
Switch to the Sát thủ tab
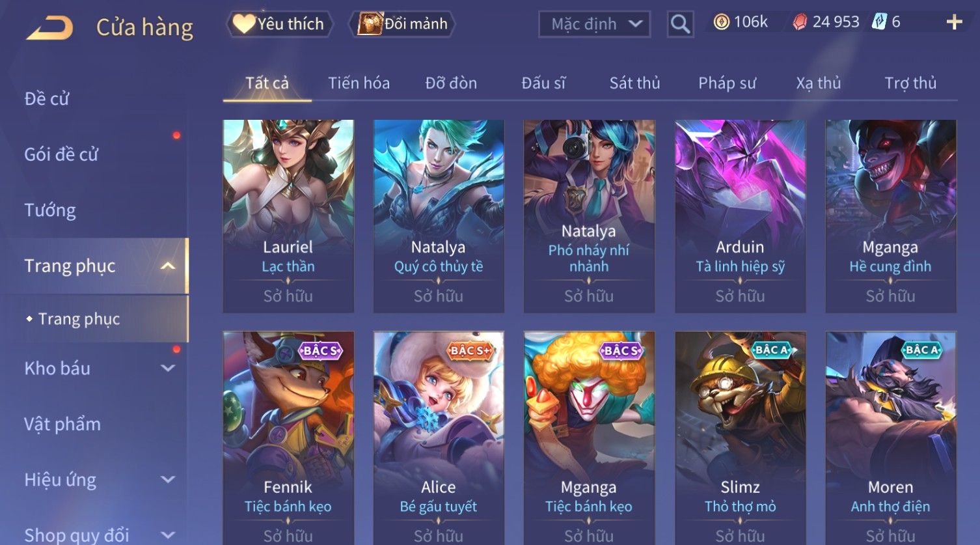634,83
